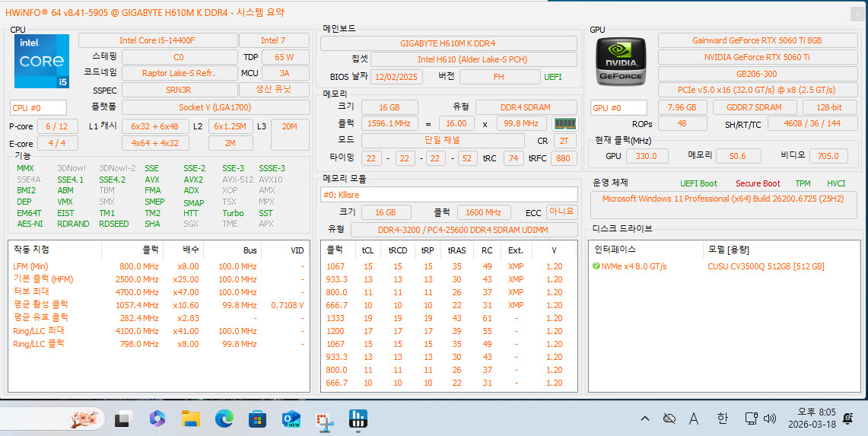Open Outlook (new) from taskbar
The height and width of the screenshot is (436, 868).
click(291, 418)
